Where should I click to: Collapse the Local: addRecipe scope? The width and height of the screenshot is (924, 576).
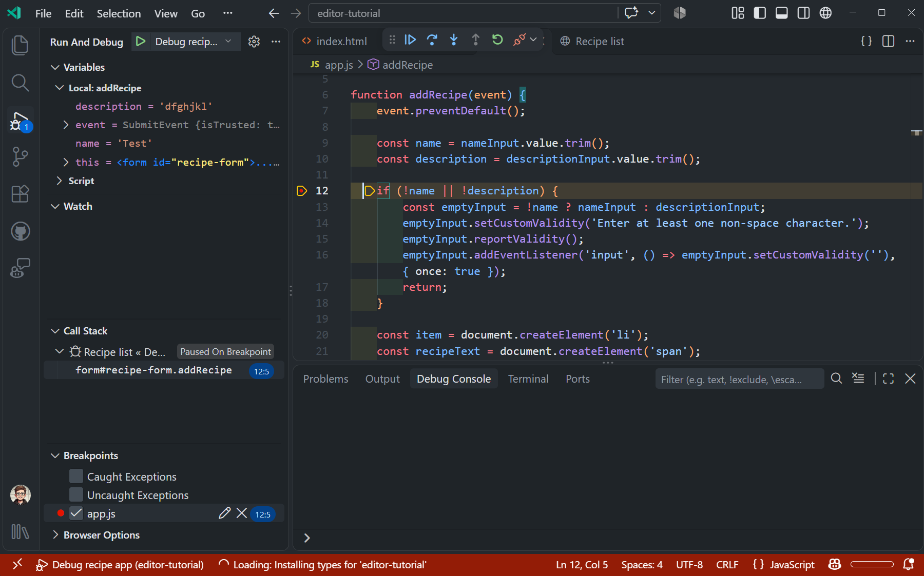coord(60,88)
